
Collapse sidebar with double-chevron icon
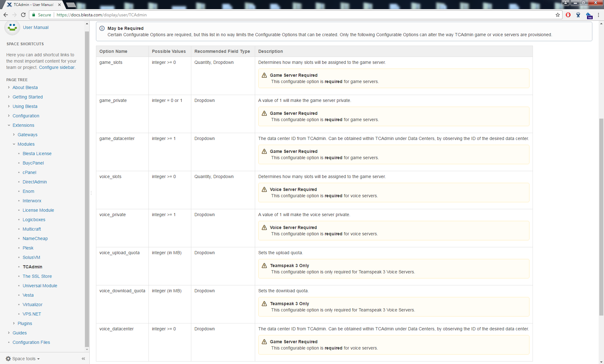click(83, 359)
